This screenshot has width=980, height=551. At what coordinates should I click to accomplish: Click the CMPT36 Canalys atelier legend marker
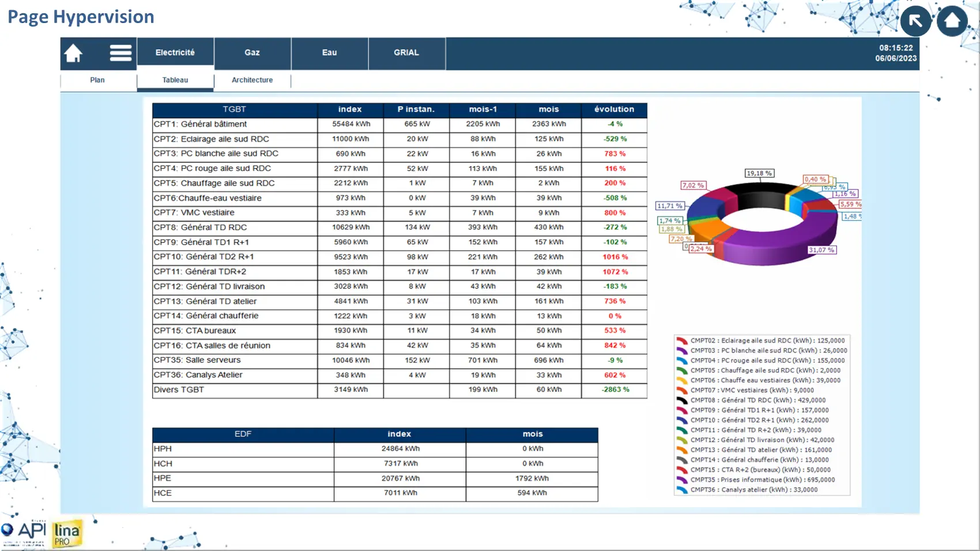[681, 490]
